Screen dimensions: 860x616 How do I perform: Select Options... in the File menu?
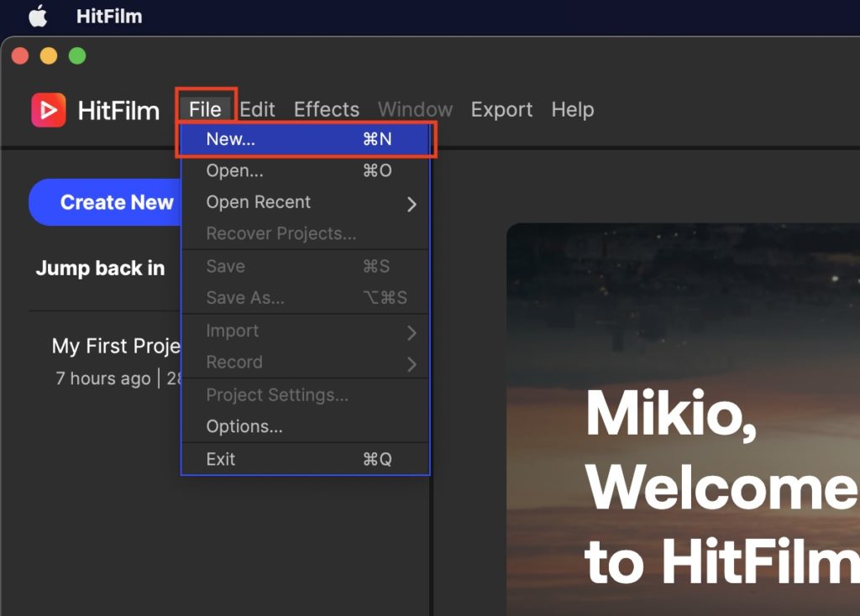coord(245,427)
